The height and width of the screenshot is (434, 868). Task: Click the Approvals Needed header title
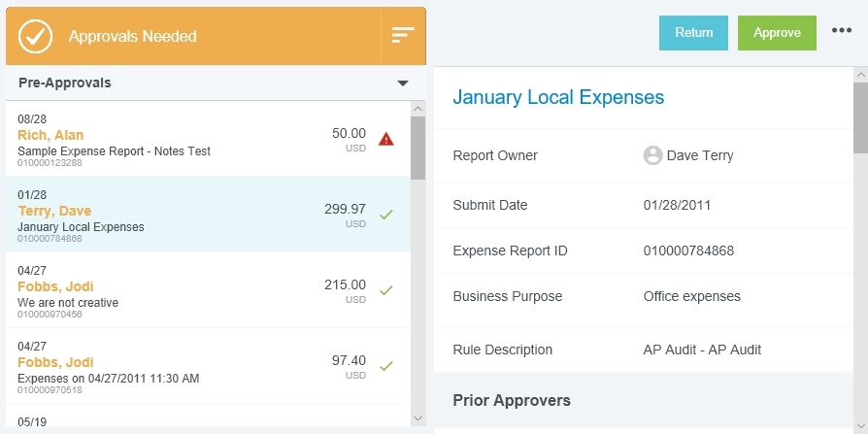[x=132, y=36]
